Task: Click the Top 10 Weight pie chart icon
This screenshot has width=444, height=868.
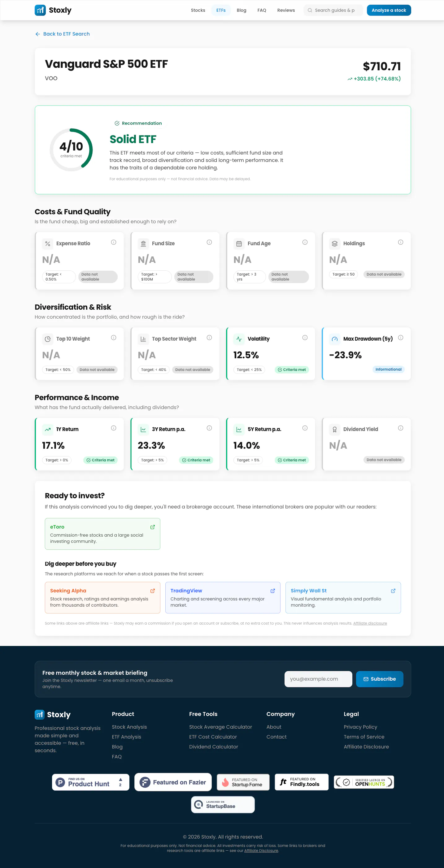Action: [47, 339]
